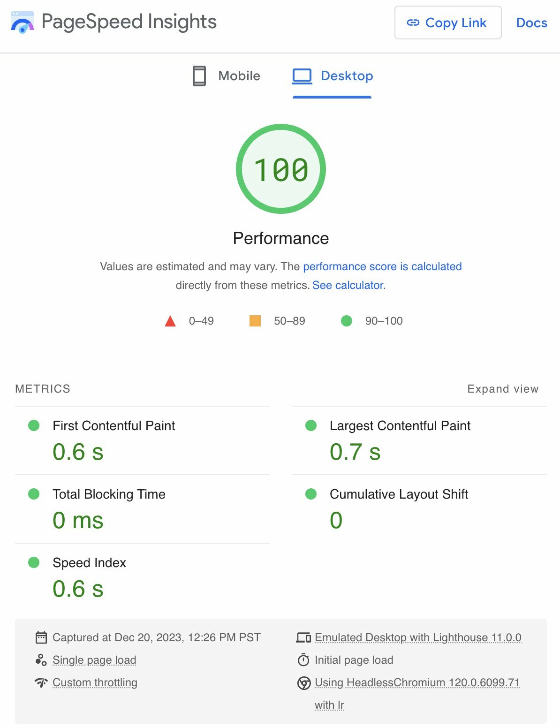Click the mobile phone icon

point(199,76)
